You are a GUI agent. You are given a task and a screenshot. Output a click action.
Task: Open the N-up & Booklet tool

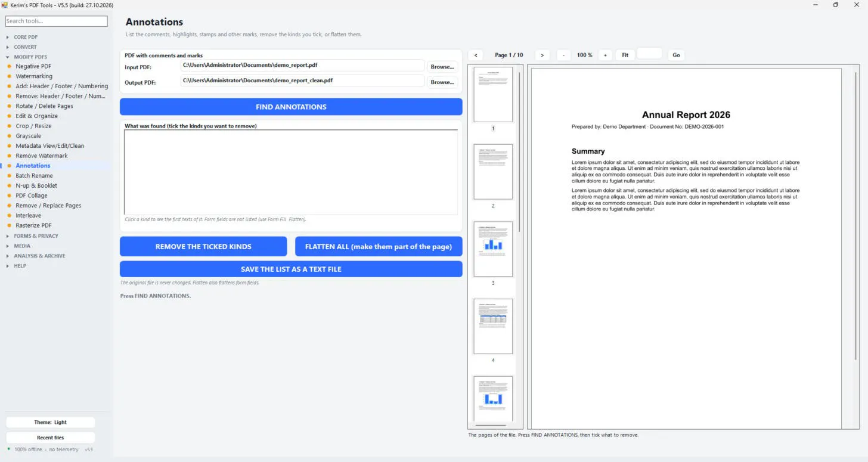(36, 186)
